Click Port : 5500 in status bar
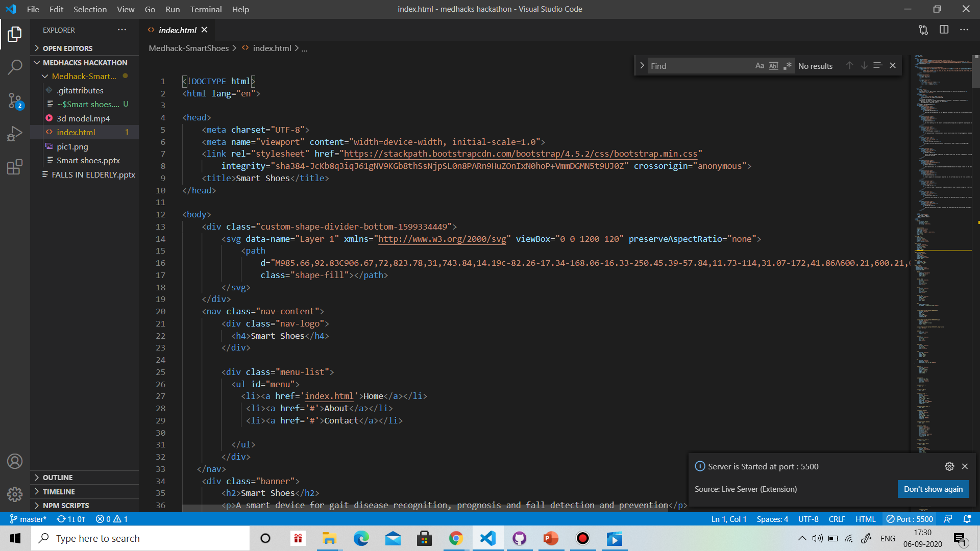Viewport: 980px width, 551px height. tap(910, 519)
